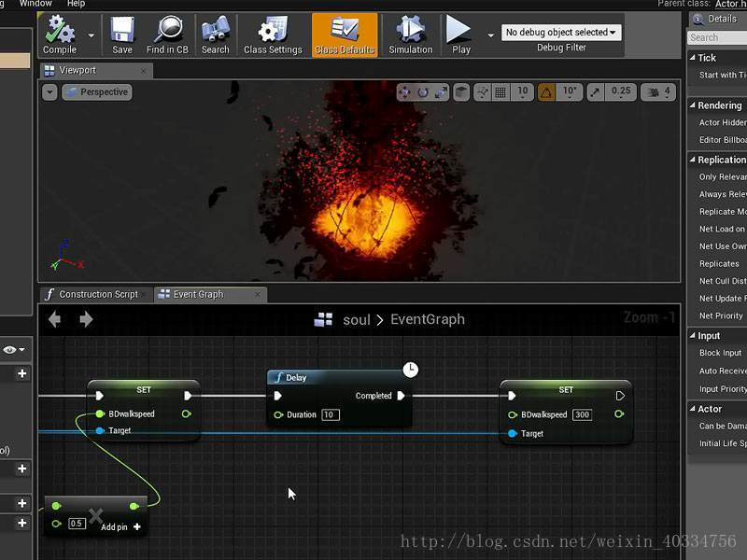Viewport: 747px width, 560px height.
Task: Click the Perspective view mode button
Action: tap(96, 92)
